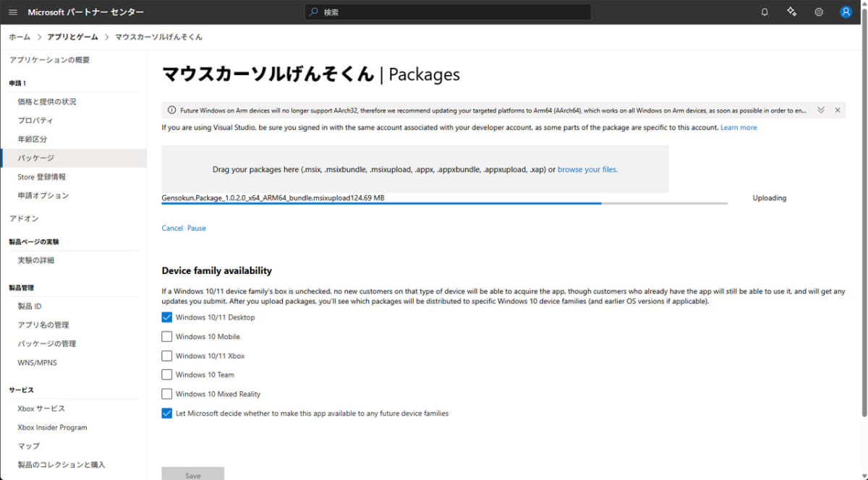The width and height of the screenshot is (868, 480).
Task: Cancel the package upload
Action: (172, 228)
